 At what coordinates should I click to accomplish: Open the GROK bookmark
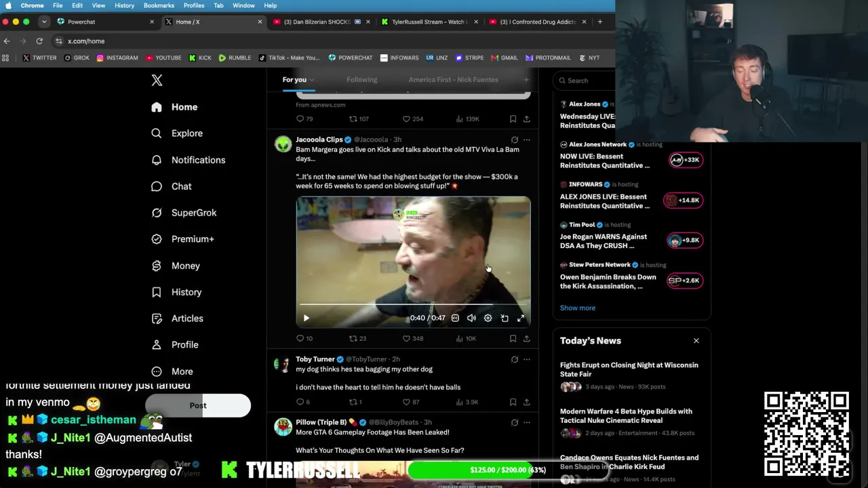[77, 58]
